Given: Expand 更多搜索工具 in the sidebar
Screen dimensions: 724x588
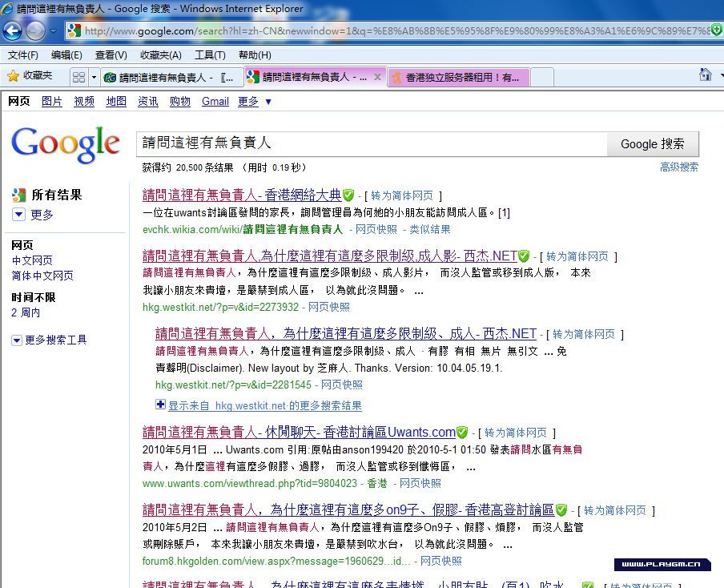Looking at the screenshot, I should click(49, 340).
